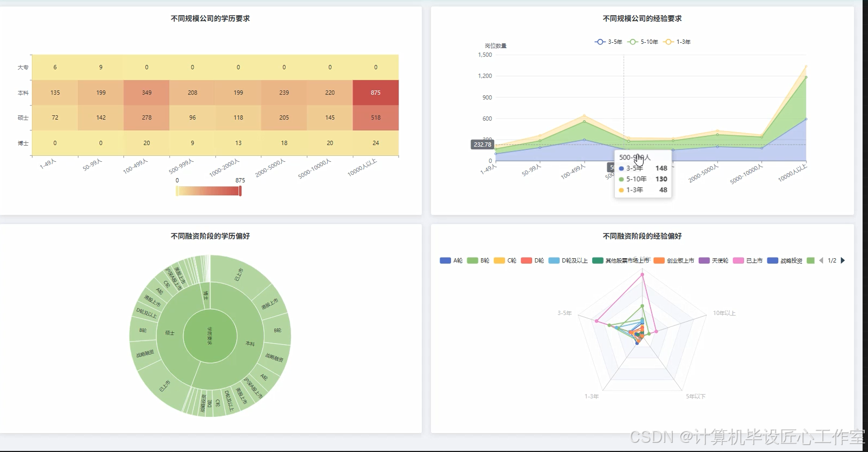Screen dimensions: 868x452
Task: Select heatmap cell with value 278
Action: click(147, 117)
